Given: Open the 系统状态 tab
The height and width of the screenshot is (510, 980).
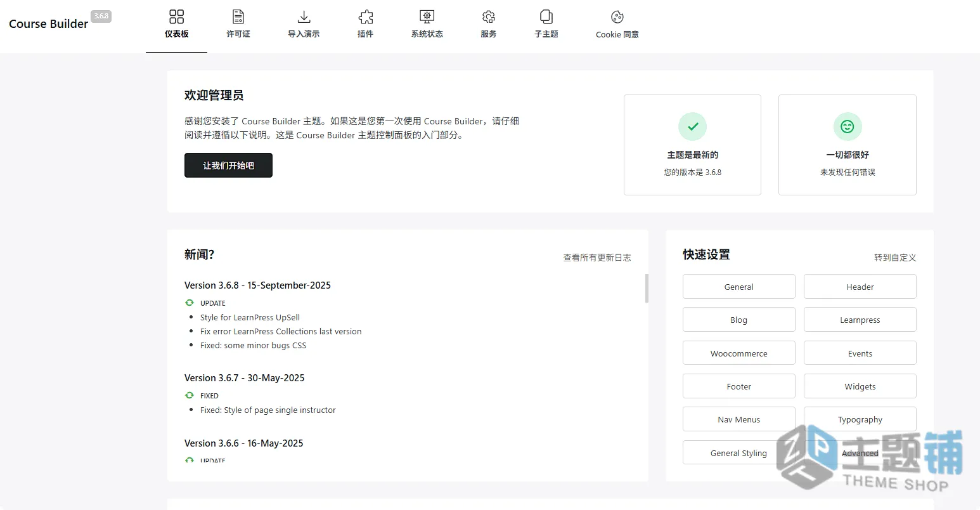Looking at the screenshot, I should (x=427, y=26).
